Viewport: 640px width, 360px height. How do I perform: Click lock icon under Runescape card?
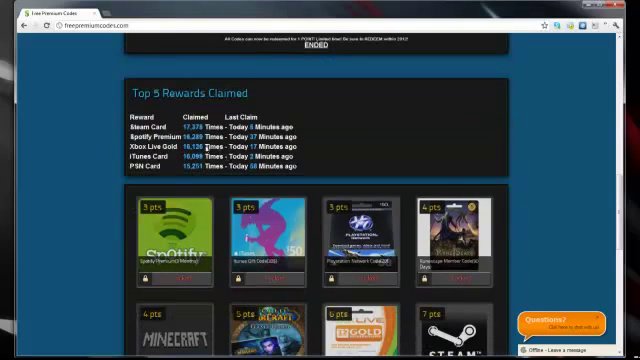pyautogui.click(x=424, y=279)
